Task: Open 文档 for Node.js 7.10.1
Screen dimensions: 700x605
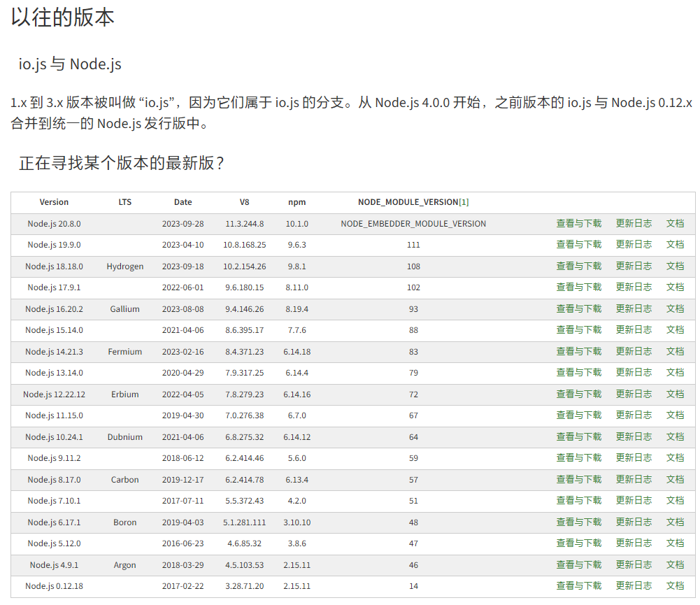Action: (x=675, y=500)
